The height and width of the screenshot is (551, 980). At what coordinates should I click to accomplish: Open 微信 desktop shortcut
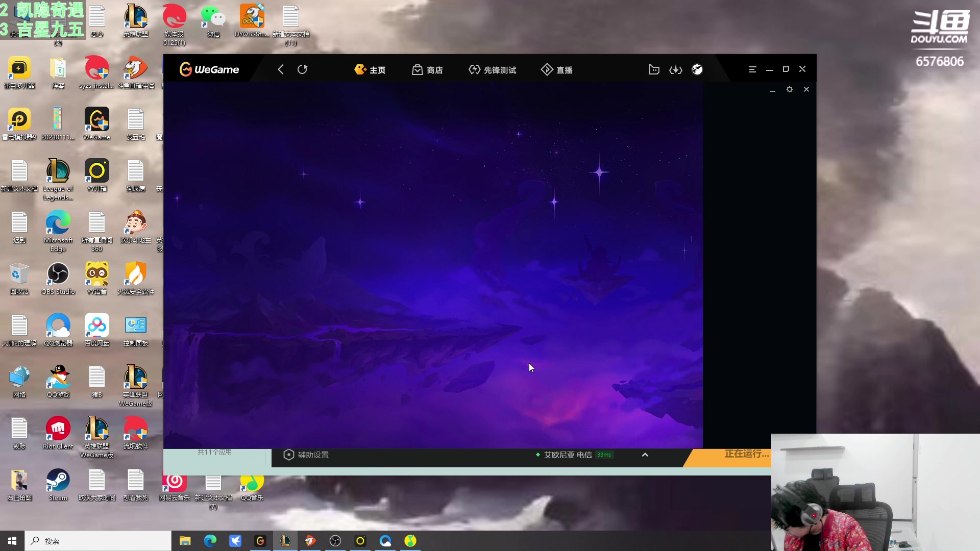(x=213, y=21)
